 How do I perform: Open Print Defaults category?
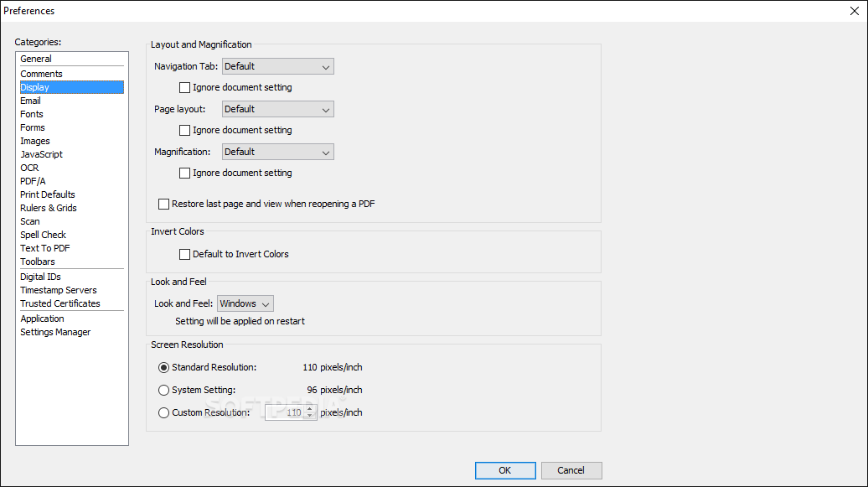tap(48, 194)
